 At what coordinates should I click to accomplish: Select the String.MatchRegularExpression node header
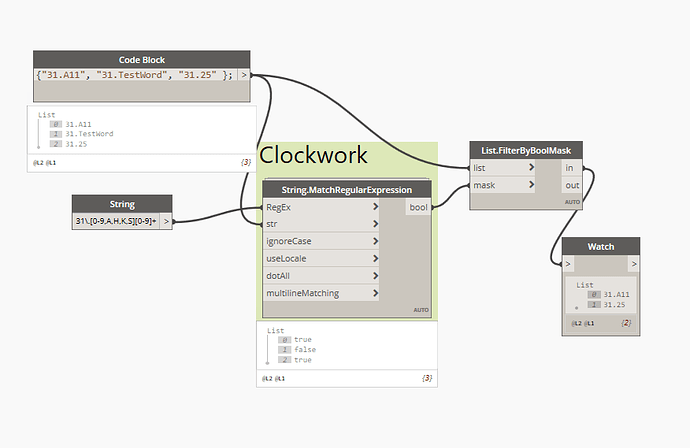(x=347, y=190)
